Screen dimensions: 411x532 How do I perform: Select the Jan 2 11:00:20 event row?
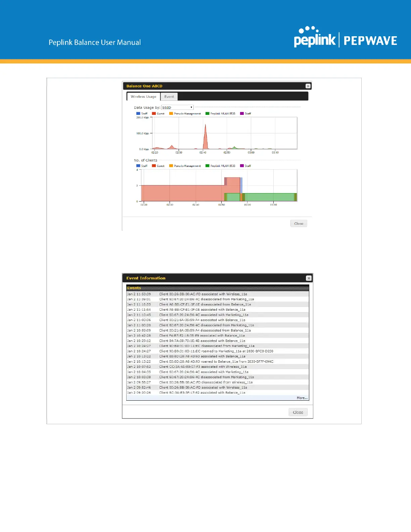pos(218,325)
